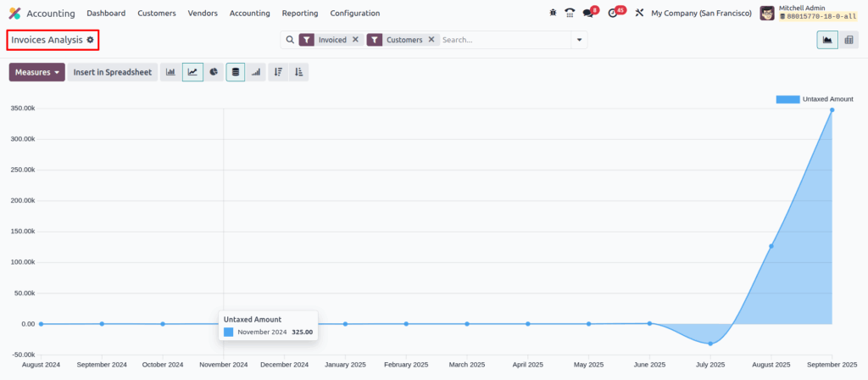Open the Configuration menu
Image resolution: width=868 pixels, height=380 pixels.
point(355,13)
